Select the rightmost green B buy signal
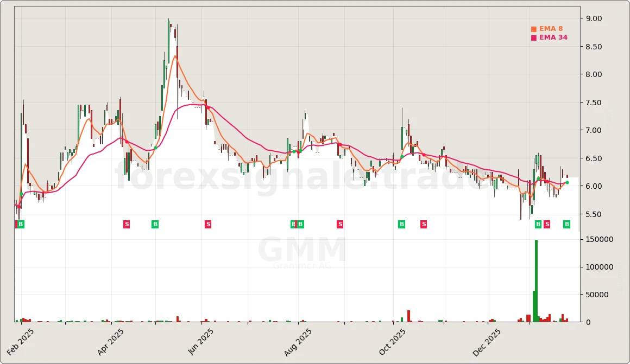630x364 pixels. pyautogui.click(x=566, y=223)
